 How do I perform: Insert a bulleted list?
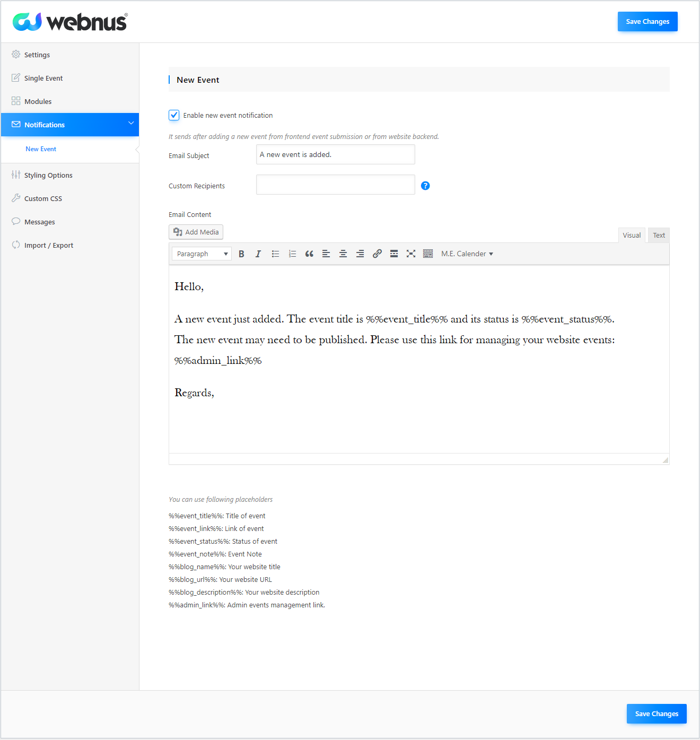click(275, 254)
